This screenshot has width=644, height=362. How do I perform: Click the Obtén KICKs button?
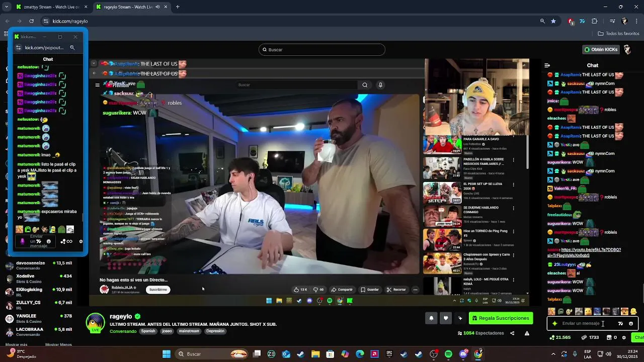601,49
